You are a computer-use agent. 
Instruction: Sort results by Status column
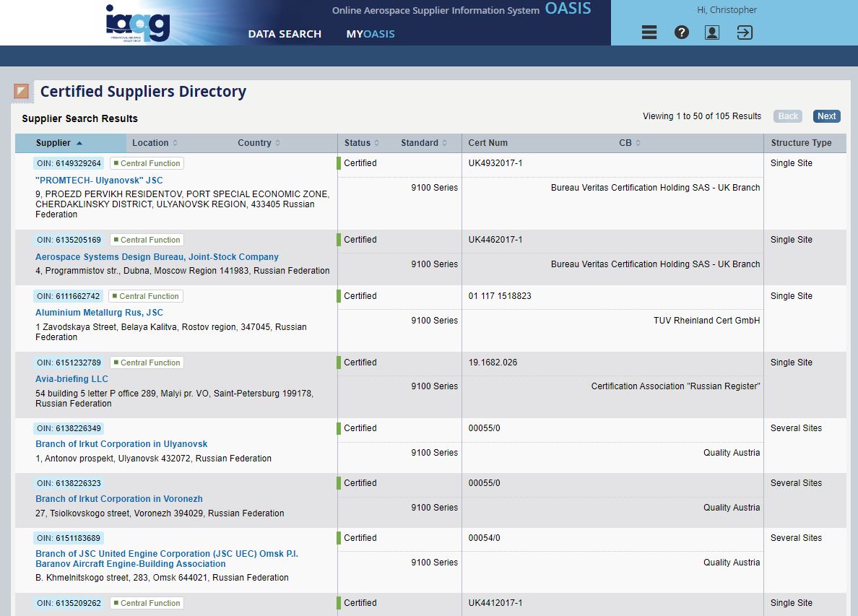361,143
